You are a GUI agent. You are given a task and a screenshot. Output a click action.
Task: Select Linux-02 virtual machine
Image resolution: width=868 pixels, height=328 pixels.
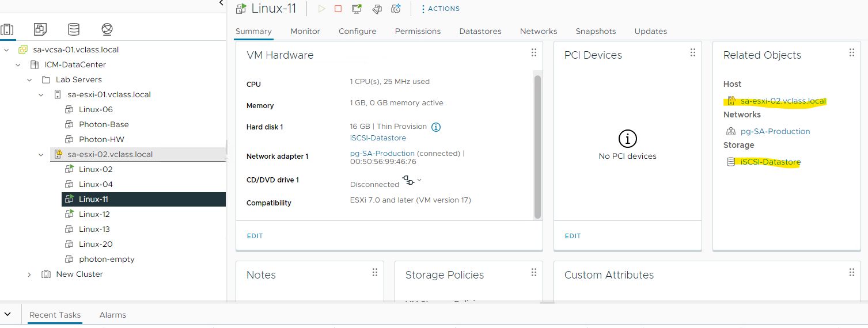point(96,170)
